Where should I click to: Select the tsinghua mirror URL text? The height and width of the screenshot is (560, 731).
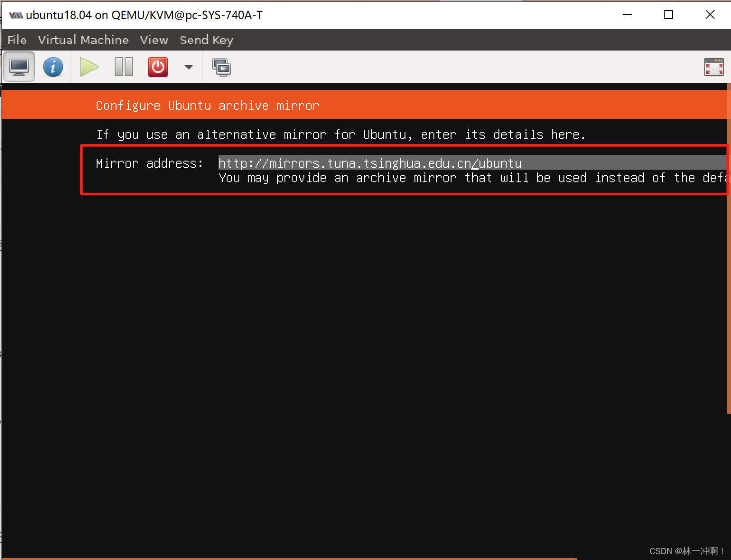(370, 163)
